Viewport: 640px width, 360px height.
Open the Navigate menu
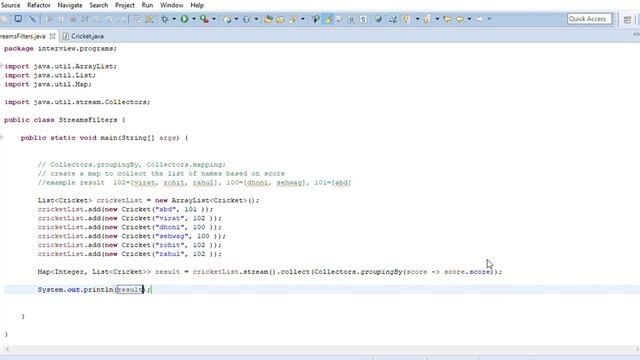coord(70,5)
